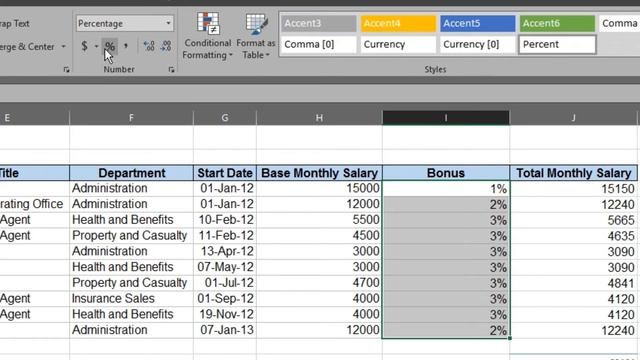Select the Department header cell

point(131,173)
